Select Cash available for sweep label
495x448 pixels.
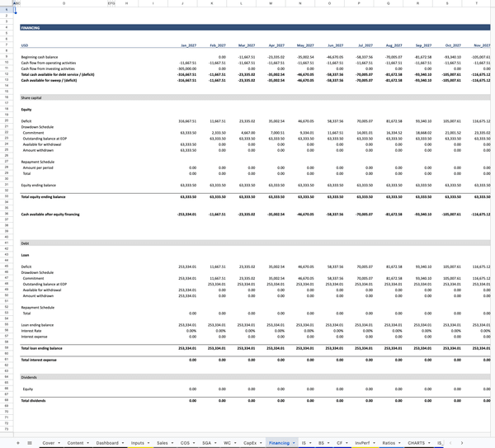pos(49,80)
